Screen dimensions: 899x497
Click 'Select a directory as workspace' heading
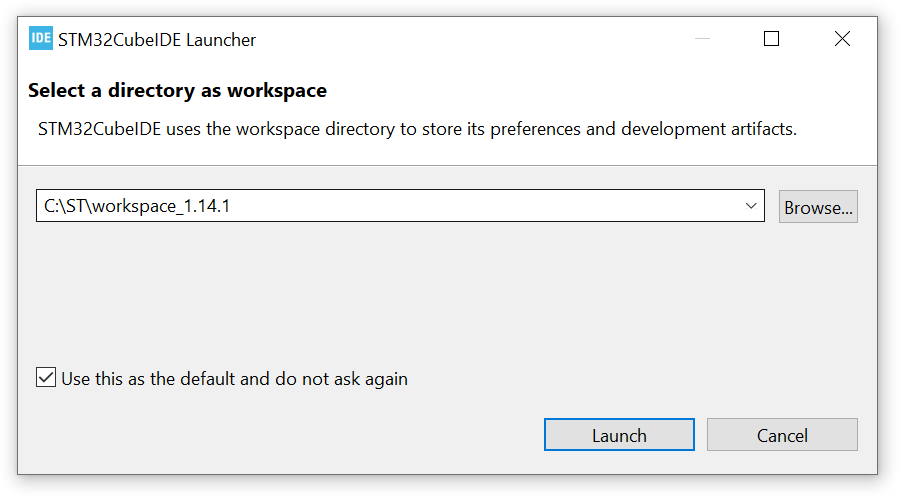pos(177,91)
